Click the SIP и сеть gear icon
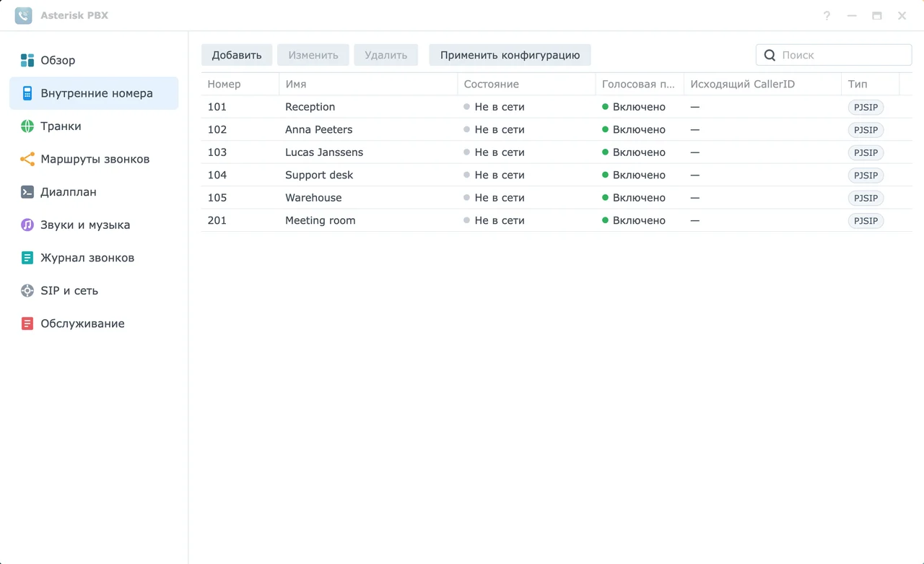The width and height of the screenshot is (924, 564). (27, 290)
